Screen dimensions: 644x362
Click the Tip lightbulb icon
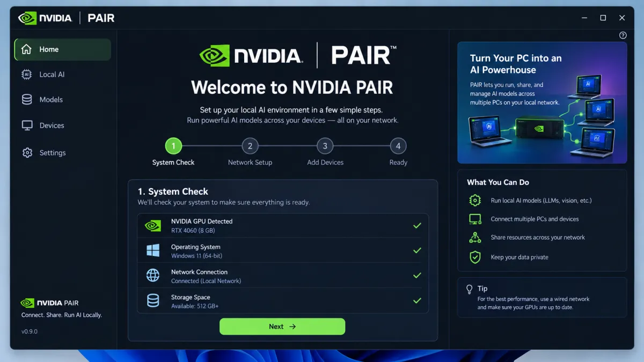470,289
